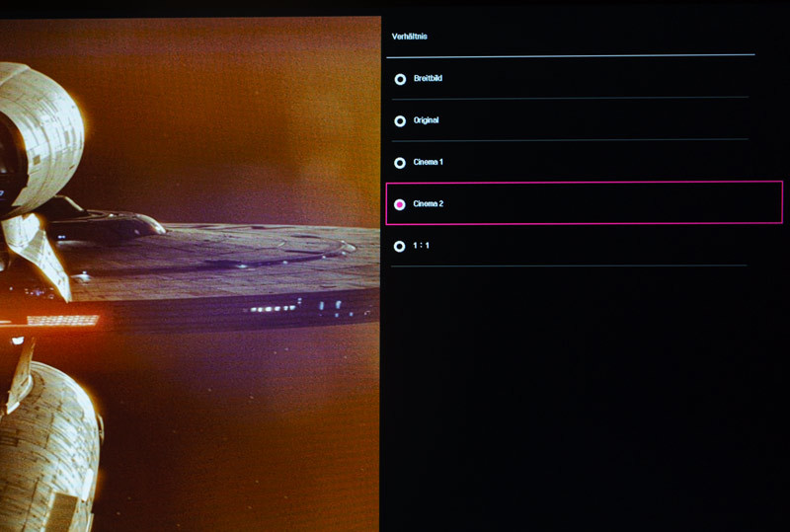Click the Verhältnis menu heading
This screenshot has height=532, width=790.
[x=410, y=37]
